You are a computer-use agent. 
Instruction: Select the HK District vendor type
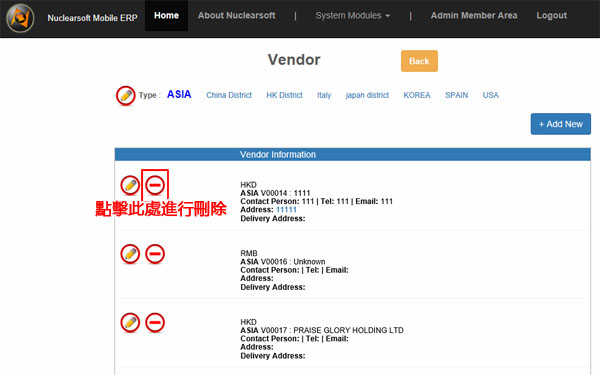coord(284,95)
